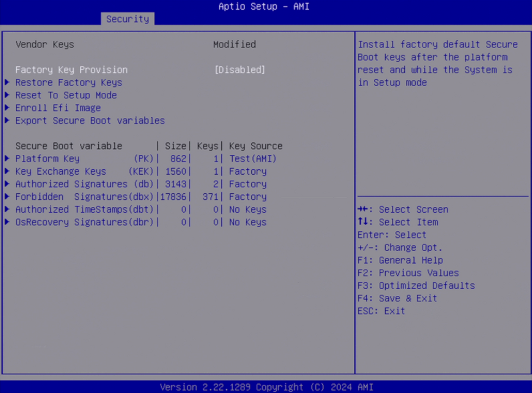Click the Key Exchange Keys (KEK) arrow
532x393 pixels.
7,171
